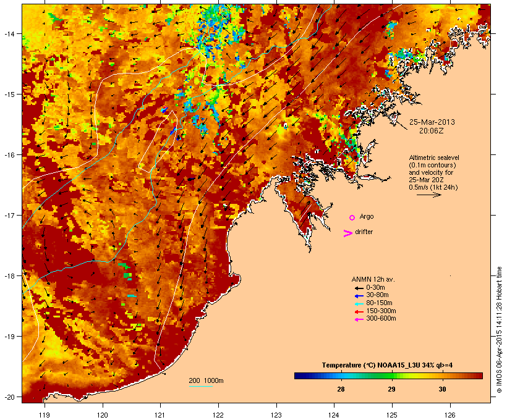The image size is (507, 420).
Task: Click the '0.5m/s (1kt 24h)' text
Action: pyautogui.click(x=433, y=187)
